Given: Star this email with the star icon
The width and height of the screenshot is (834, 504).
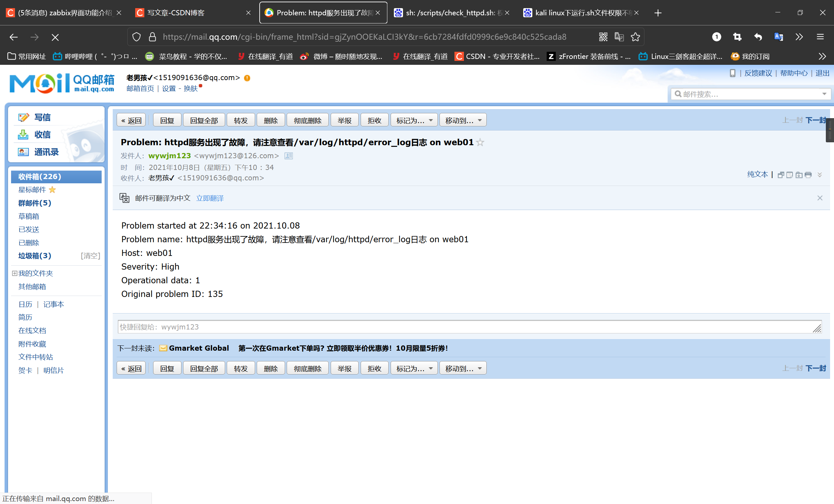Looking at the screenshot, I should point(480,142).
